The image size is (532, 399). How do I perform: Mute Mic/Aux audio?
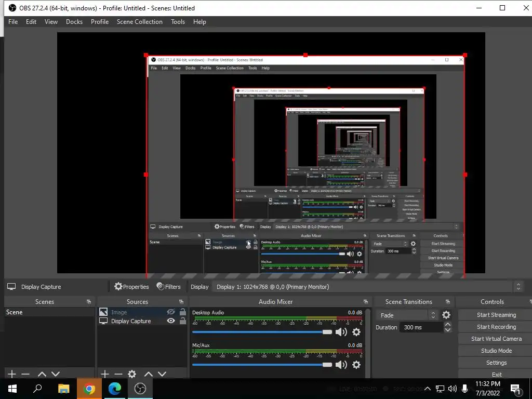coord(341,364)
